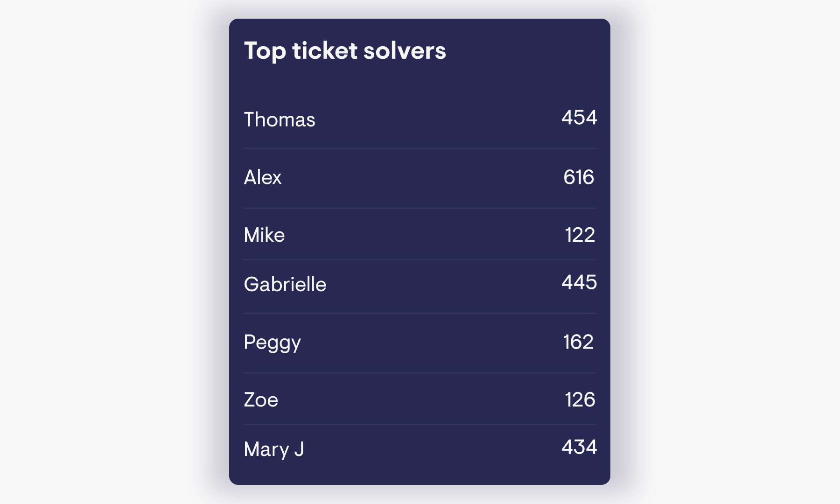Click the name Gabrielle

pos(285,283)
